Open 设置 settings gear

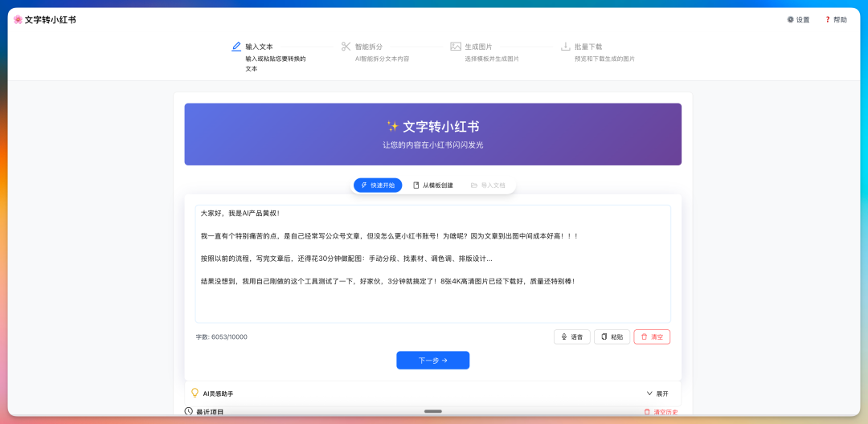(x=798, y=20)
